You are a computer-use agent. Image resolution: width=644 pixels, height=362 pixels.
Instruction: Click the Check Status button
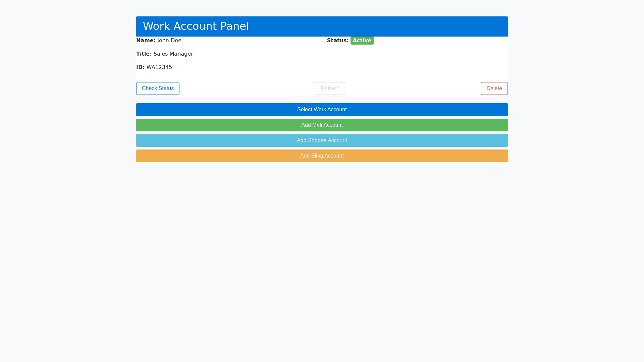tap(158, 88)
